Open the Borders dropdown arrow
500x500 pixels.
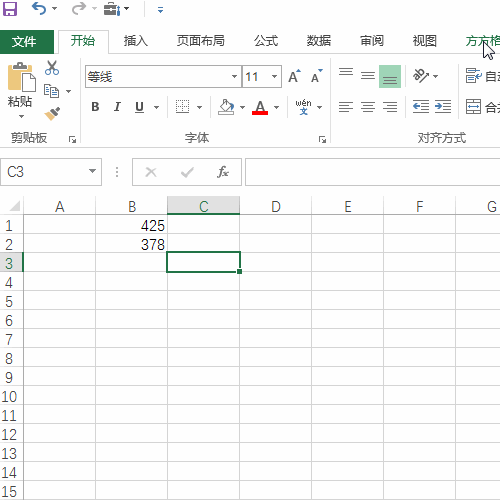pos(199,107)
